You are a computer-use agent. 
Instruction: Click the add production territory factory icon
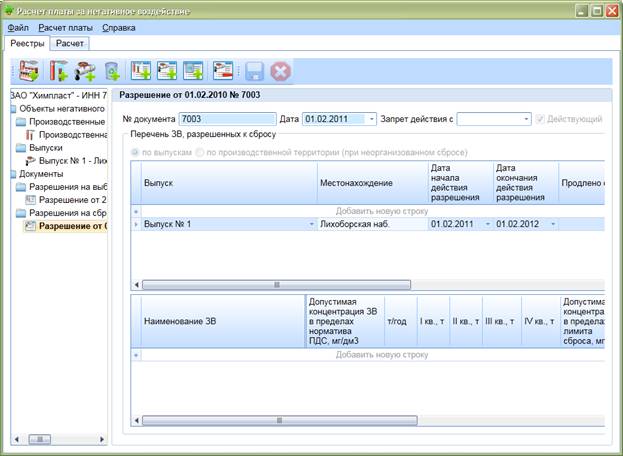point(29,71)
